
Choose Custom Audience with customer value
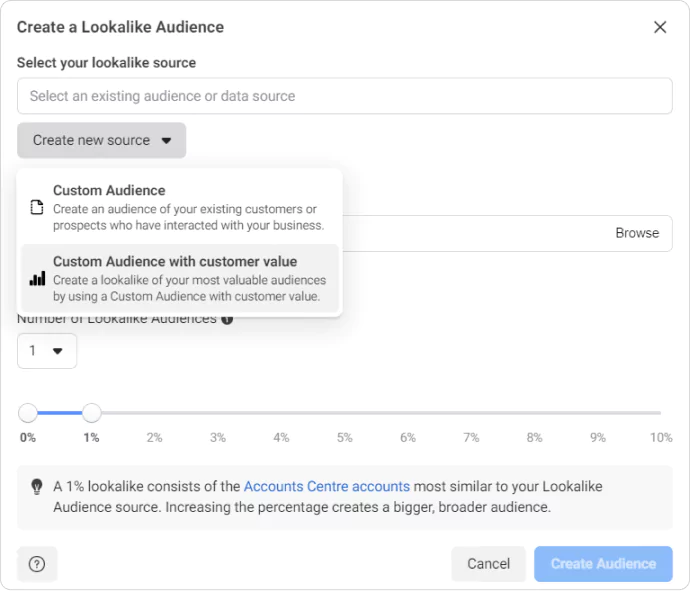tap(180, 279)
